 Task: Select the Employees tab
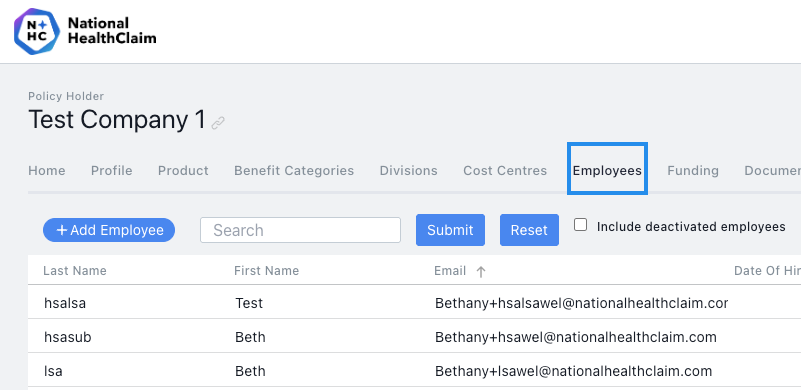(607, 170)
